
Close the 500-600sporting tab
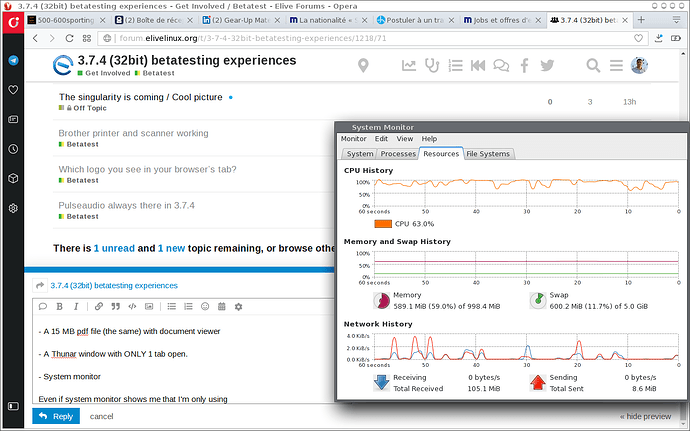pos(103,20)
